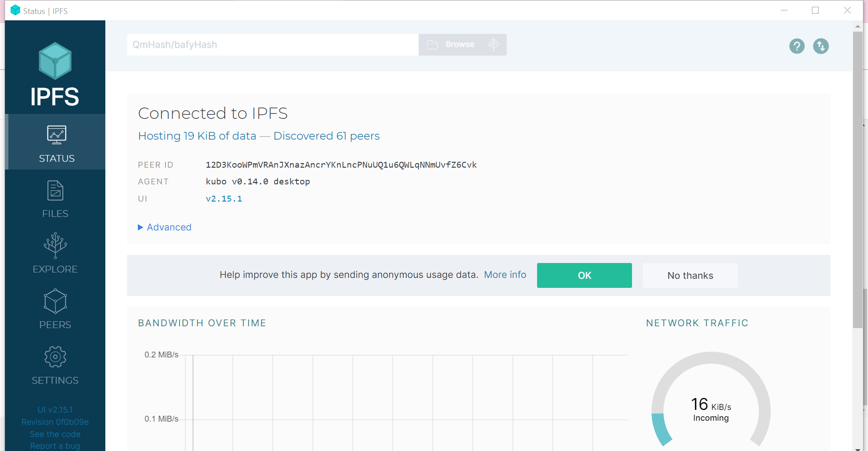
Task: Click the Connected to IPFS heading
Action: point(213,113)
